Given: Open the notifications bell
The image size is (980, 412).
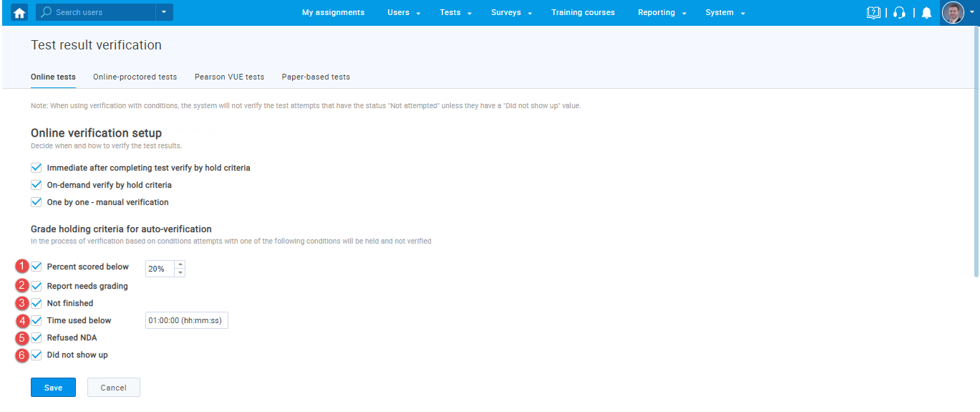Looking at the screenshot, I should [926, 12].
